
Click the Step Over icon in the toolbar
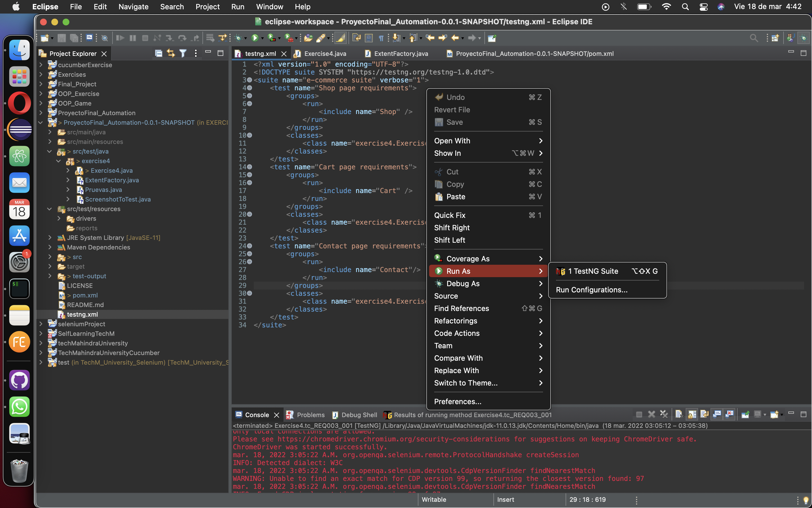coord(182,38)
